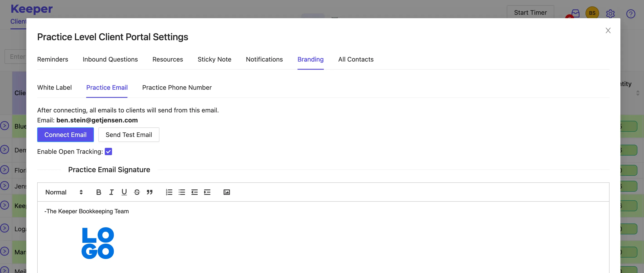This screenshot has width=644, height=273.
Task: Expand the Dem client row arrow
Action: 5,149
